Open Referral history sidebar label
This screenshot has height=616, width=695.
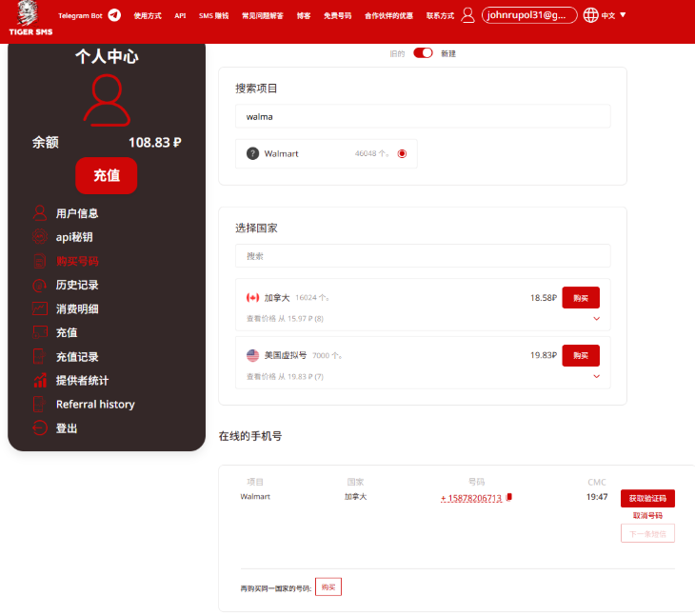coord(95,405)
